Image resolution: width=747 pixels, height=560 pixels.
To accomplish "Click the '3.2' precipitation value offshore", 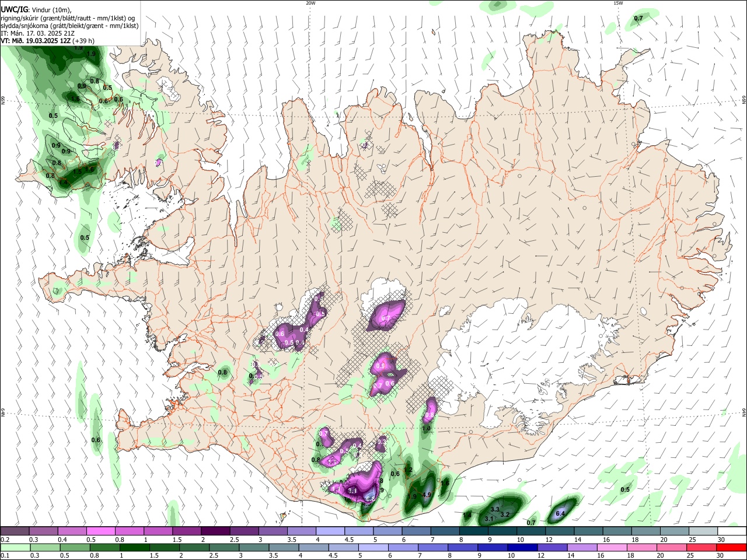I will click(505, 514).
